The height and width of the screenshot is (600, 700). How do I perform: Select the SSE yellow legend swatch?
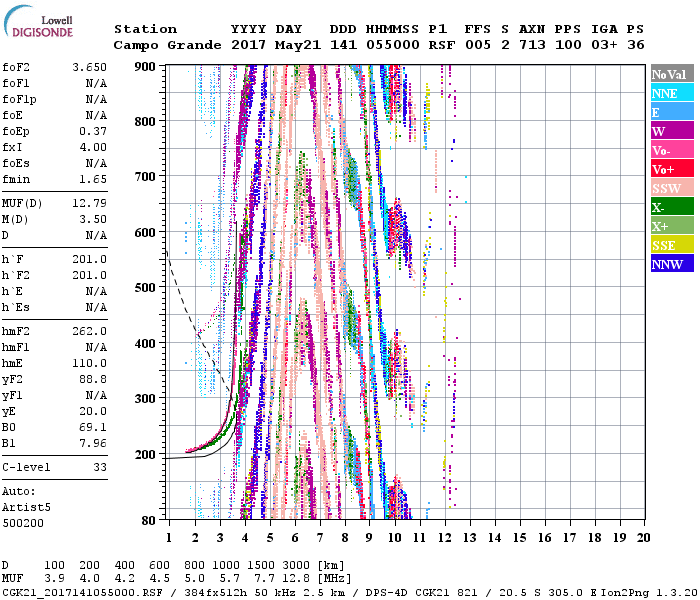pos(672,245)
